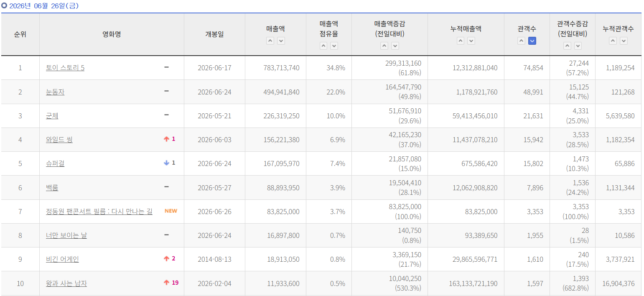The width and height of the screenshot is (644, 296).
Task: Sort 매출액증감 column descending arrow
Action: [395, 46]
